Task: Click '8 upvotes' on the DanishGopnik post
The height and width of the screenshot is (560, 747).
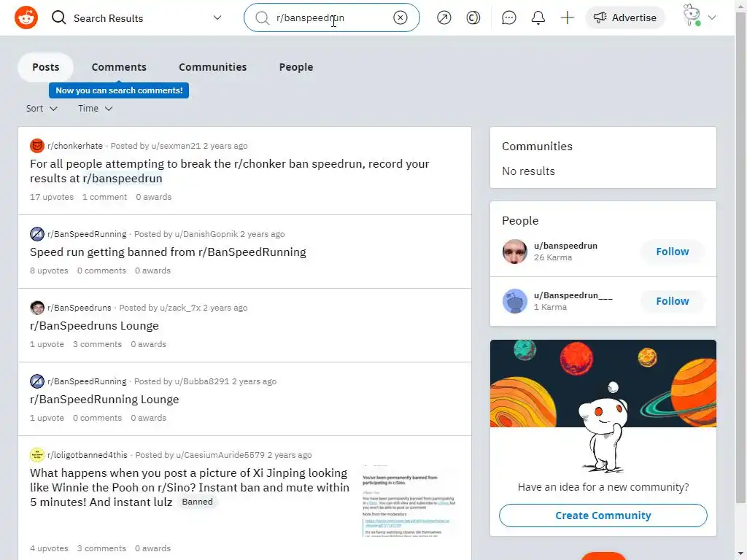Action: pos(49,271)
